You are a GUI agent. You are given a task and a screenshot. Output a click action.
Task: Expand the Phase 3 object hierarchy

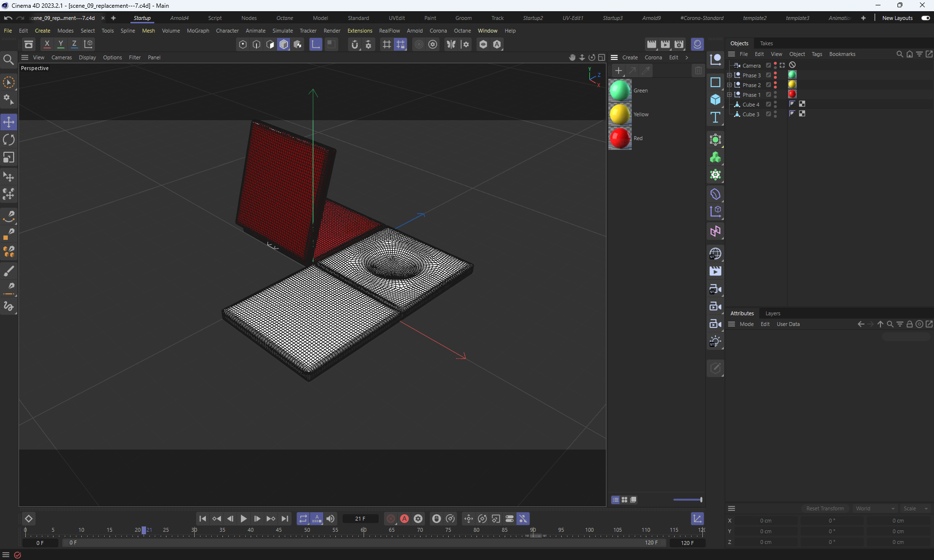[x=729, y=75]
